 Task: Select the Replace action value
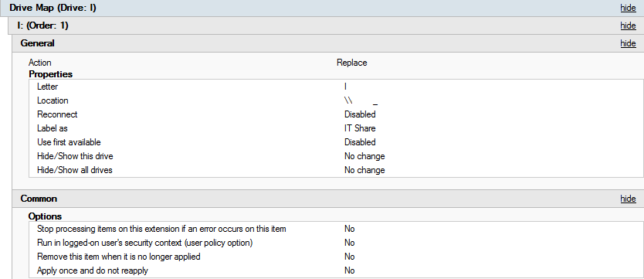(x=352, y=63)
